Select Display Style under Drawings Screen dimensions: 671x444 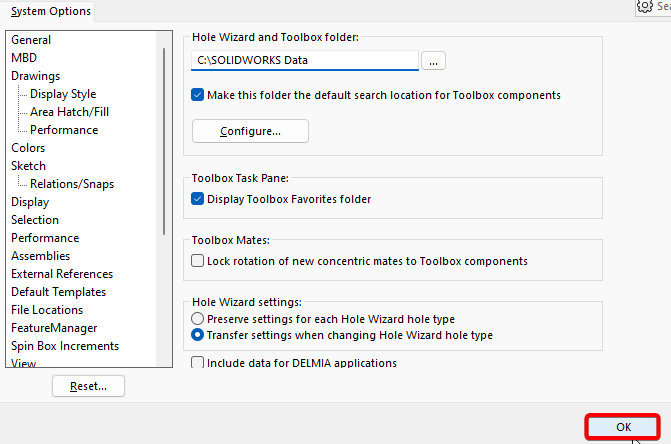63,94
